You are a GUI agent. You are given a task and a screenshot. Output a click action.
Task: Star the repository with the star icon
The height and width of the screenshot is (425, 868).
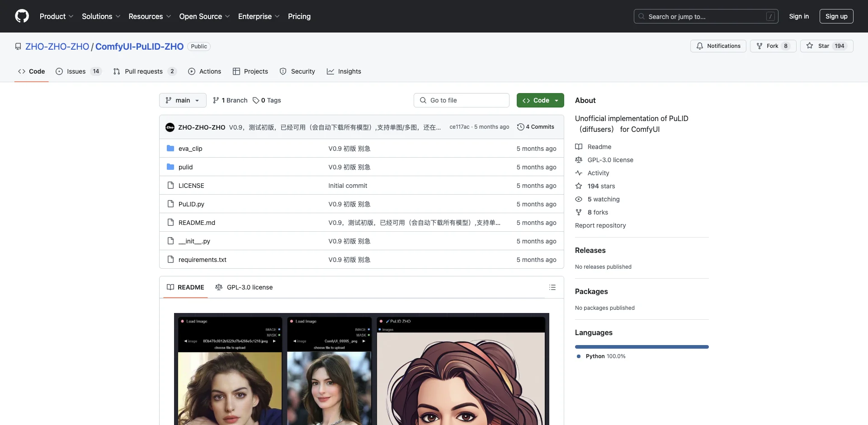(x=810, y=46)
